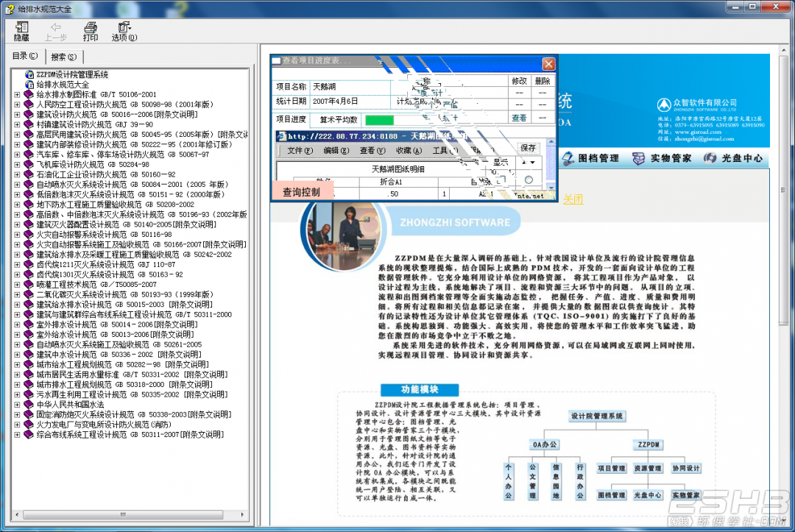Select the 给排水规范大全 page icon in tree
Image resolution: width=795 pixels, height=532 pixels.
[x=29, y=85]
